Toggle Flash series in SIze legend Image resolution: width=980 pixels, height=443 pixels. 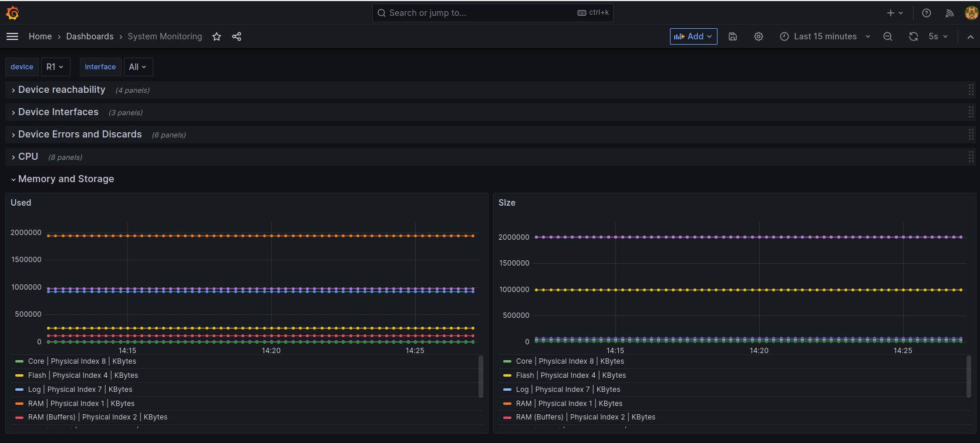[x=571, y=375]
